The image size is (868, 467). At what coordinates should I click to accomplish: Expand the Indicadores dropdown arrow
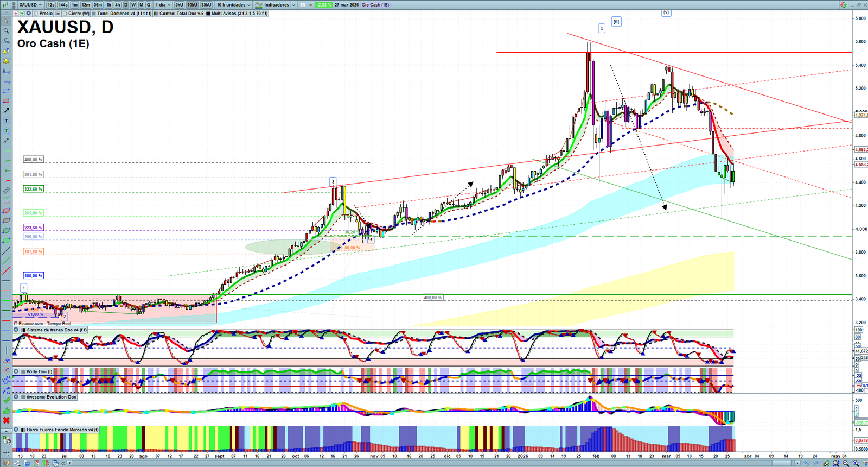tap(294, 5)
